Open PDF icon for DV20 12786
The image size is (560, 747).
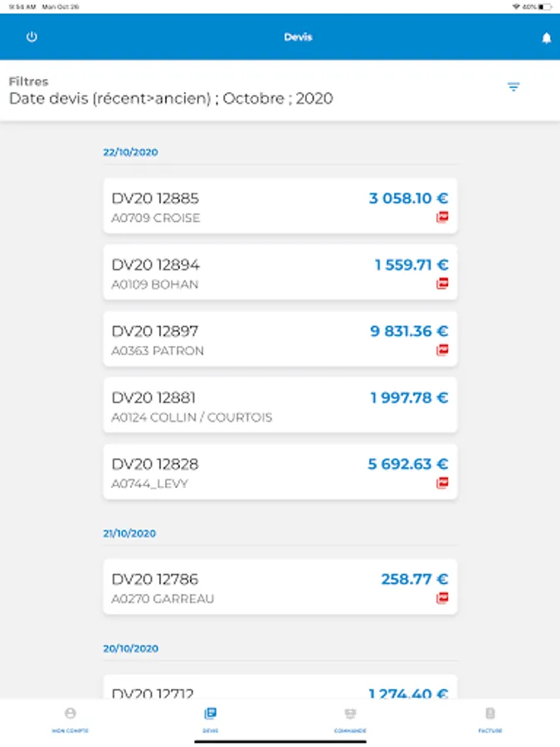pyautogui.click(x=442, y=598)
